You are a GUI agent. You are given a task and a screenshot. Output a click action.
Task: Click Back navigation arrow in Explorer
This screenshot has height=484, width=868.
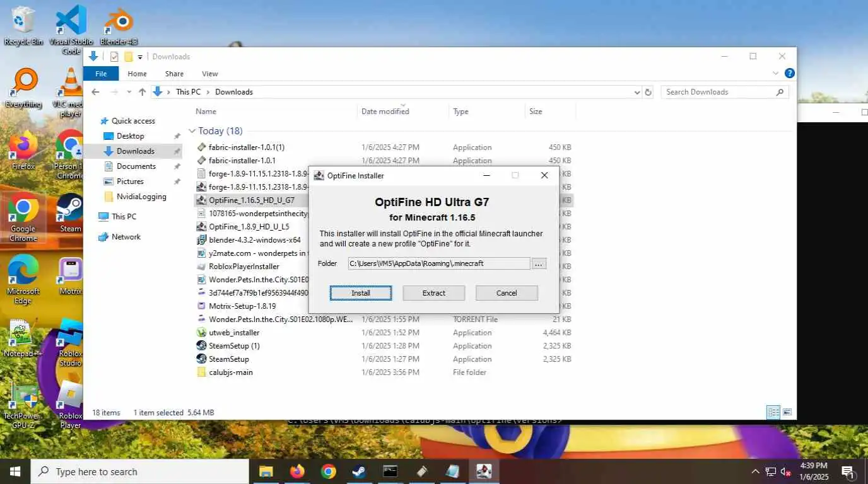point(95,92)
